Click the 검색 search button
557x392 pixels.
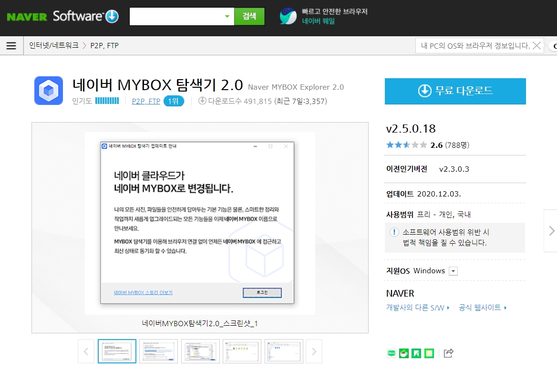(249, 16)
